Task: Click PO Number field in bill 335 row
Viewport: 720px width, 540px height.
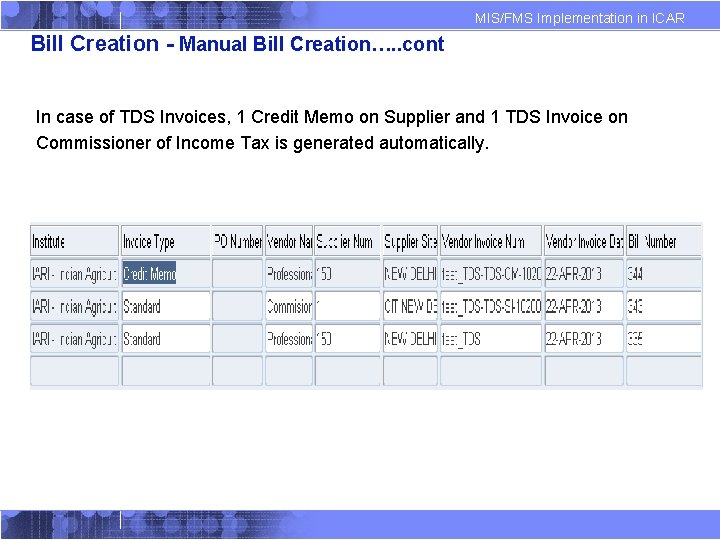Action: 237,339
